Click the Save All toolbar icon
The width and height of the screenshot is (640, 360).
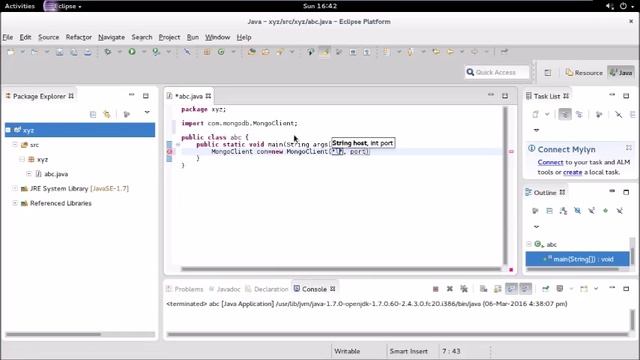[74, 52]
